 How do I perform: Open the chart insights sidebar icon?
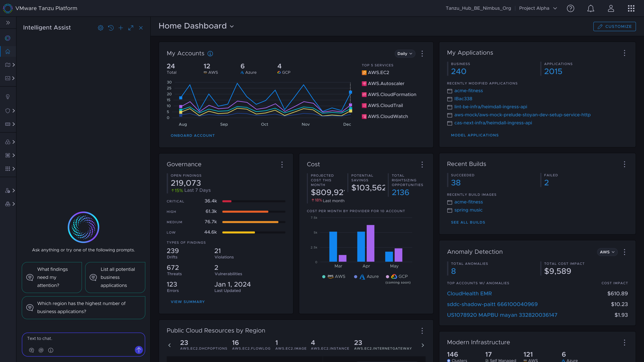8,78
